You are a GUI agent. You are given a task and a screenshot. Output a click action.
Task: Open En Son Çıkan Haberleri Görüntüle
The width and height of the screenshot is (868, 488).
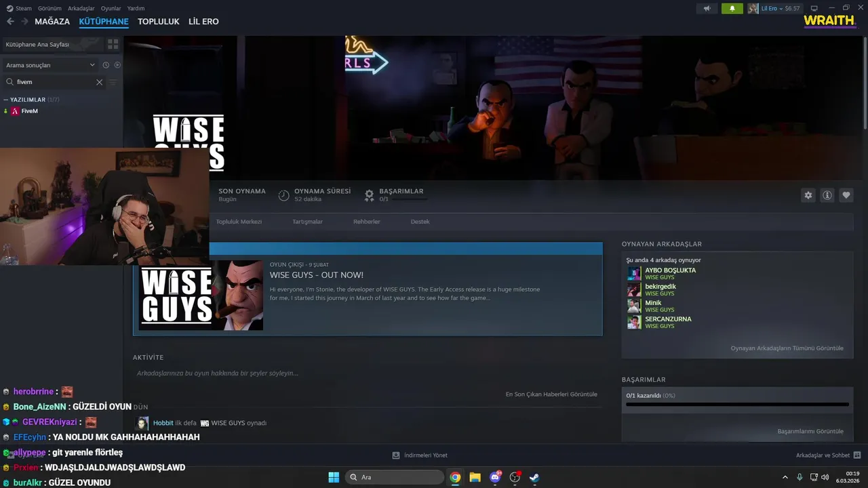pos(551,394)
